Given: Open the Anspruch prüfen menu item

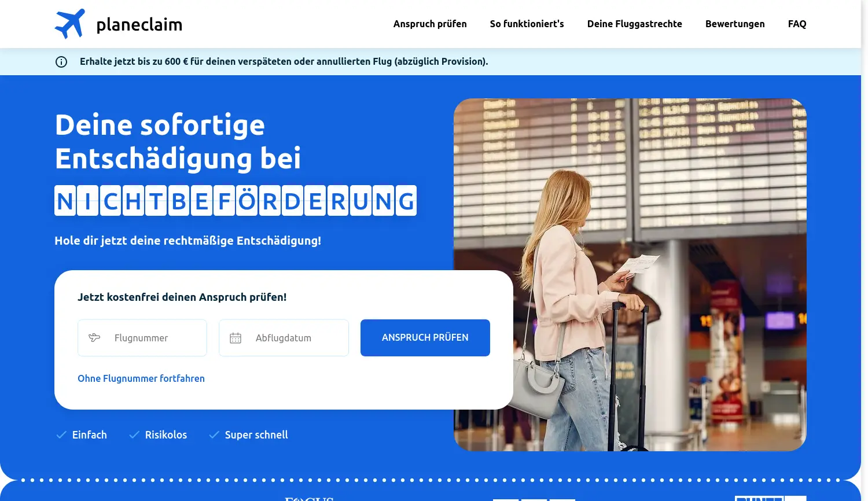Looking at the screenshot, I should click(430, 24).
